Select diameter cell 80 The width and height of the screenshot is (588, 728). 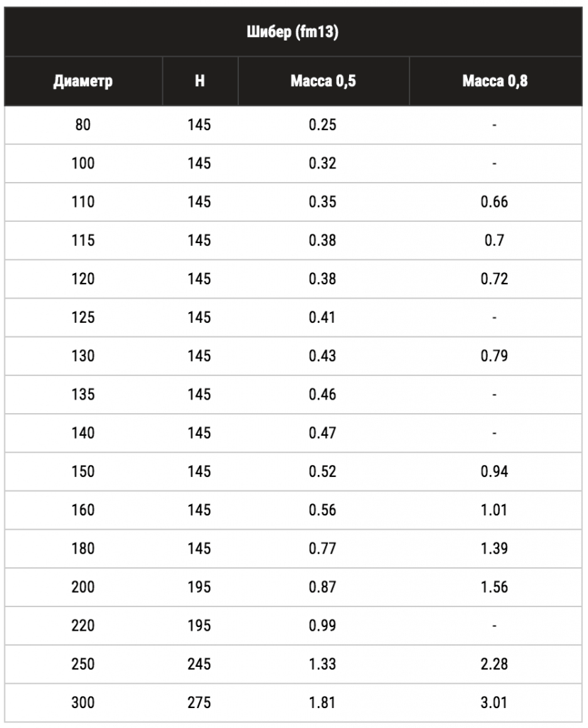point(83,125)
